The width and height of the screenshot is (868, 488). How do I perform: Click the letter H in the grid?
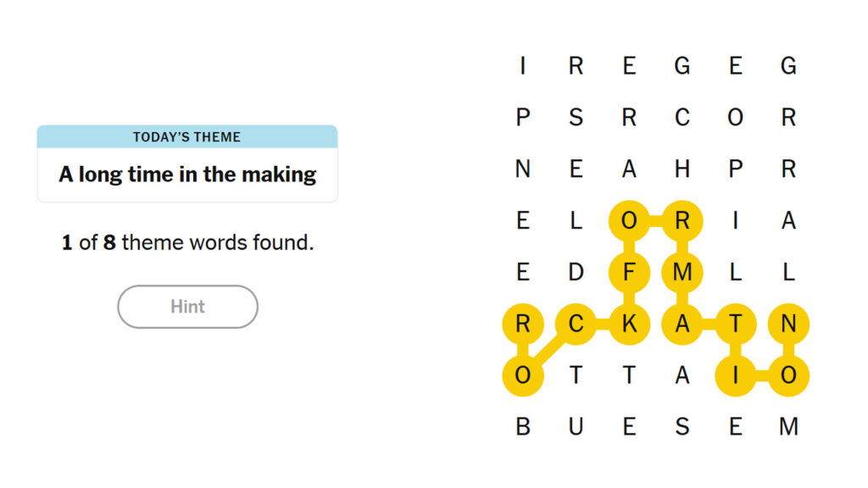(682, 169)
